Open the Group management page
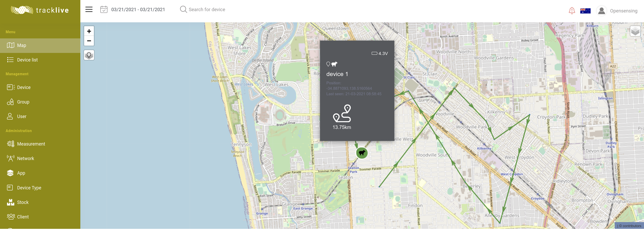The image size is (644, 247). 23,102
